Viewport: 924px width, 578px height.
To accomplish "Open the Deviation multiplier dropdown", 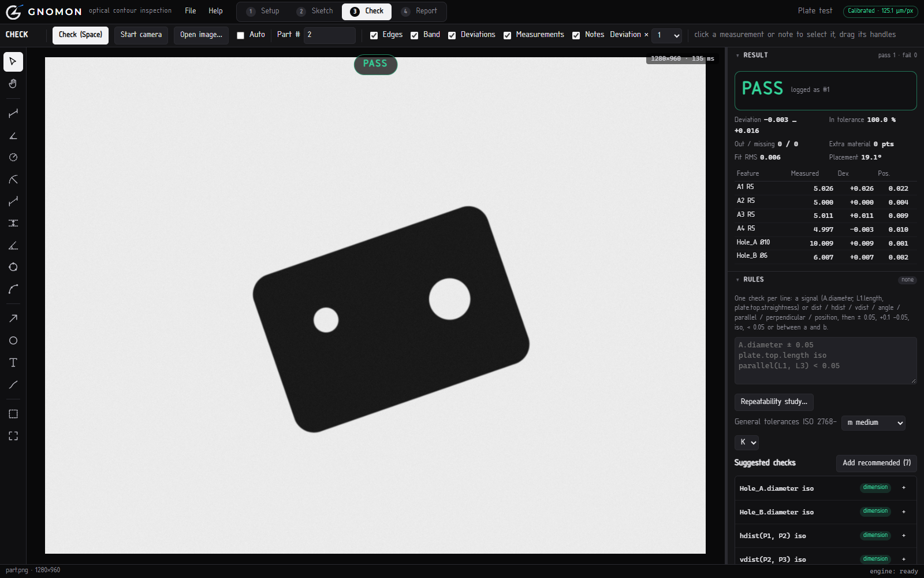I will [667, 35].
